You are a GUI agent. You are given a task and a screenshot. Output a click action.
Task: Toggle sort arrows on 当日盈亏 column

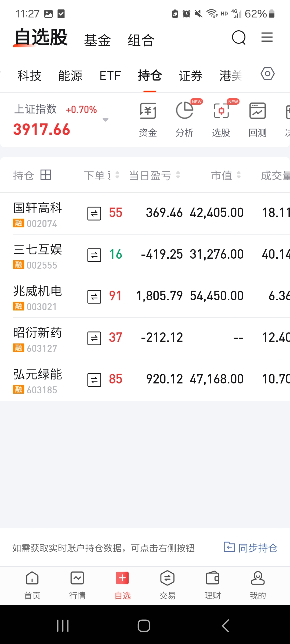pos(178,175)
